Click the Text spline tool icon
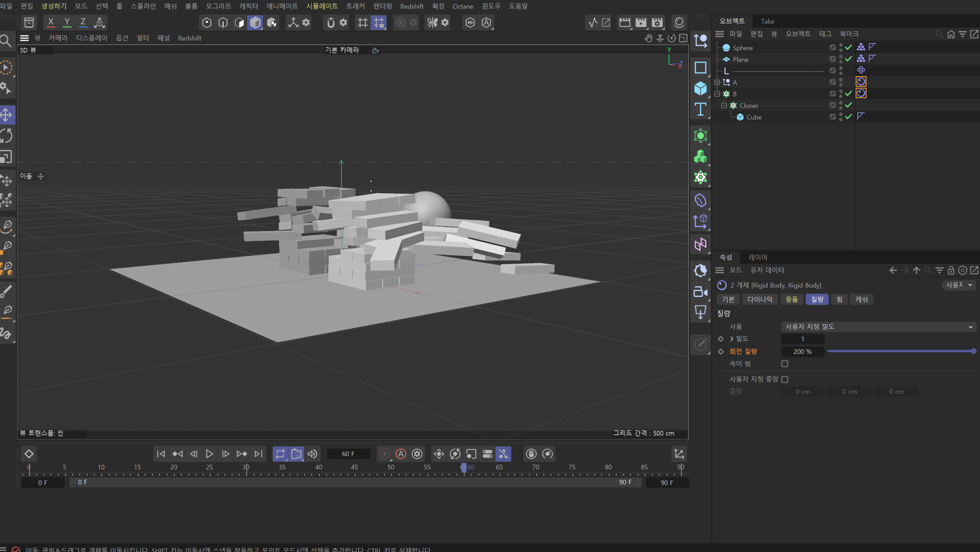 pyautogui.click(x=700, y=110)
